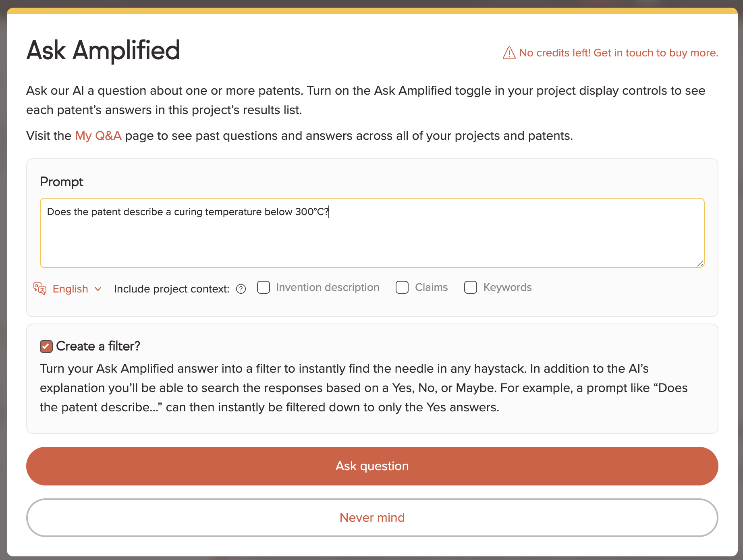Viewport: 743px width, 560px height.
Task: Focus the Prompt text area
Action: [372, 233]
